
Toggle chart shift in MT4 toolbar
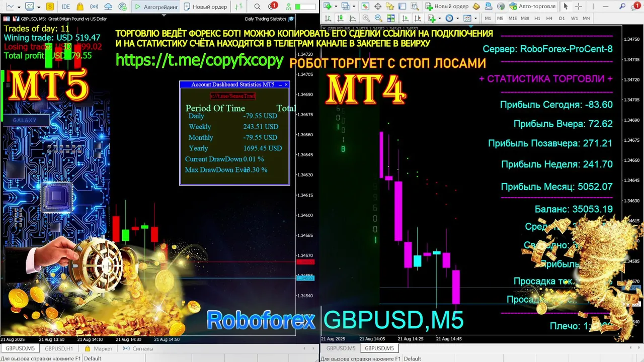(418, 18)
